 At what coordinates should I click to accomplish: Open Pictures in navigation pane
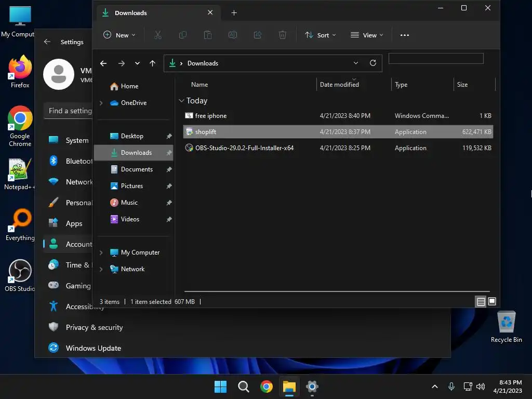point(127,186)
